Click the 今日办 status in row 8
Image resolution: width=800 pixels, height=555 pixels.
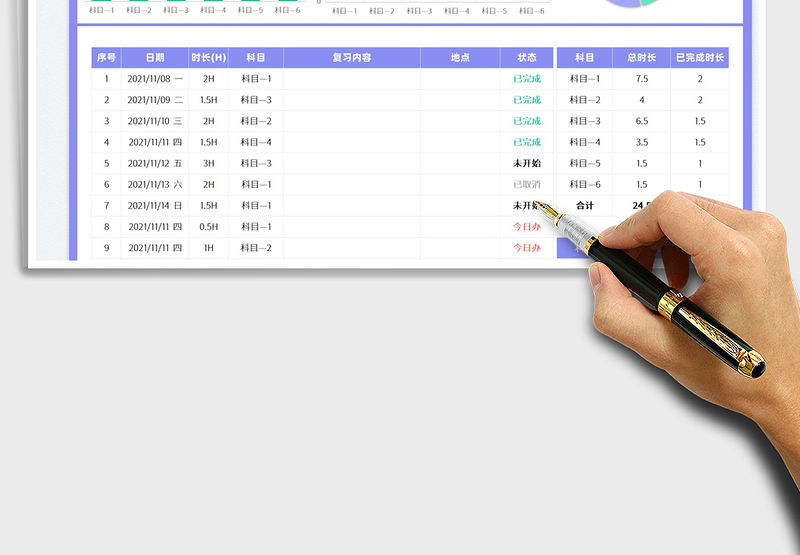click(526, 227)
